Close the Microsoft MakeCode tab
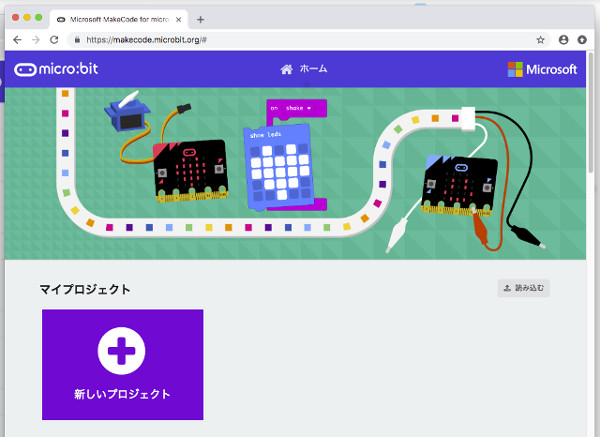The image size is (600, 437). [180, 19]
